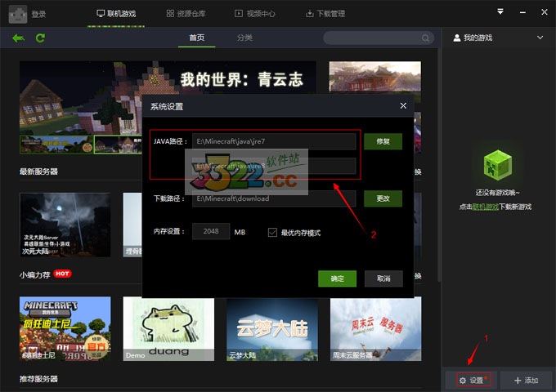Image resolution: width=556 pixels, height=392 pixels.
Task: Open the 周末云服务器 card
Action: (x=376, y=329)
